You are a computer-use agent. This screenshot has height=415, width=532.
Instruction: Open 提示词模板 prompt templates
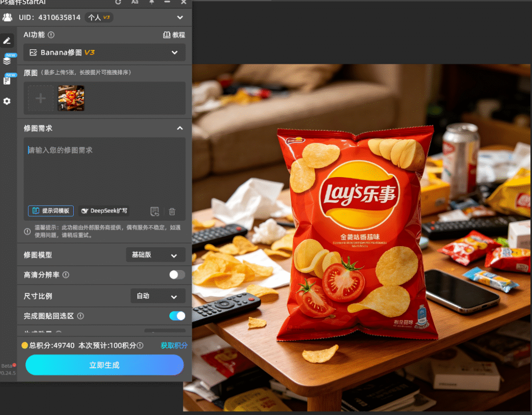point(51,211)
